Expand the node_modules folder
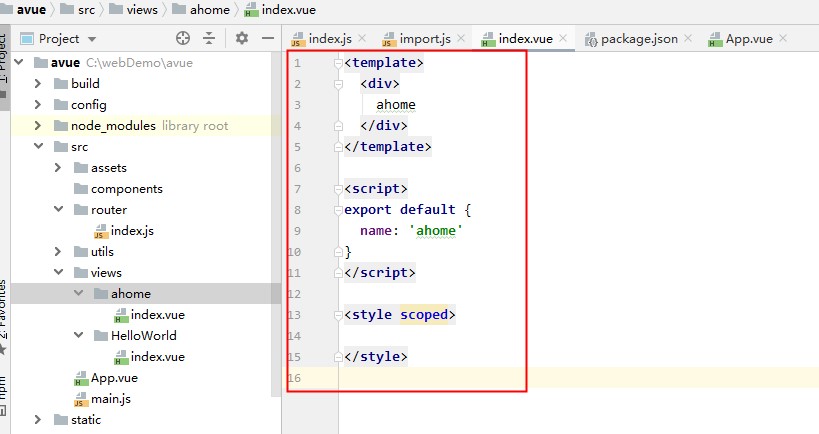The image size is (819, 434). coord(38,125)
